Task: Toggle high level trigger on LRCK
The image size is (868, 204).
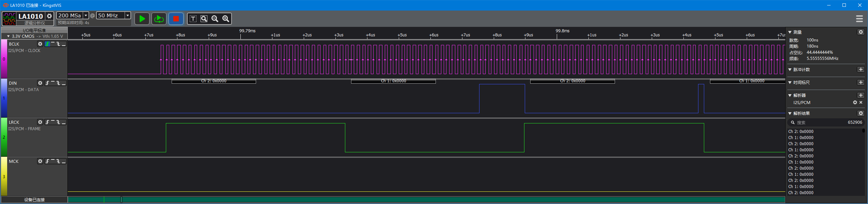Action: [x=53, y=122]
